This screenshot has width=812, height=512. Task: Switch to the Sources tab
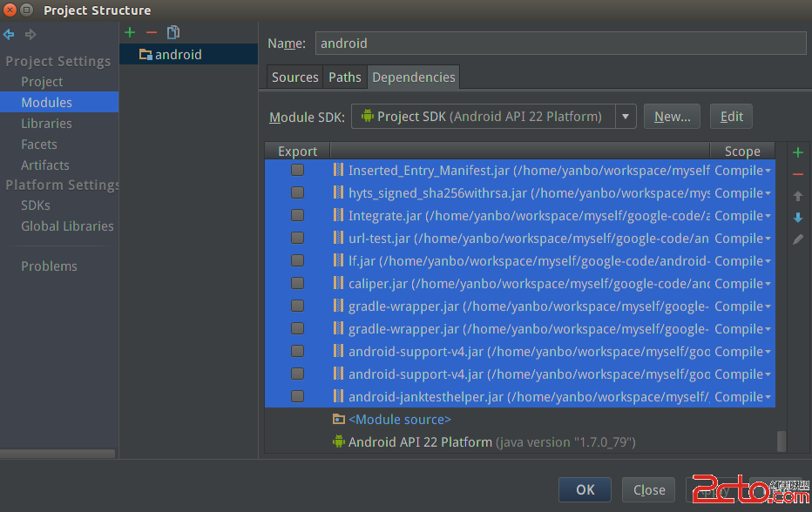(x=294, y=77)
